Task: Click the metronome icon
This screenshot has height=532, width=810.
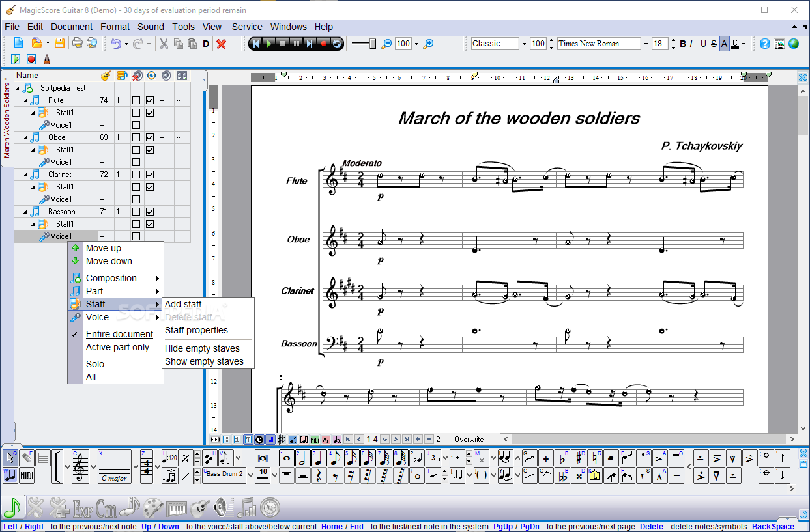Action: point(46,59)
